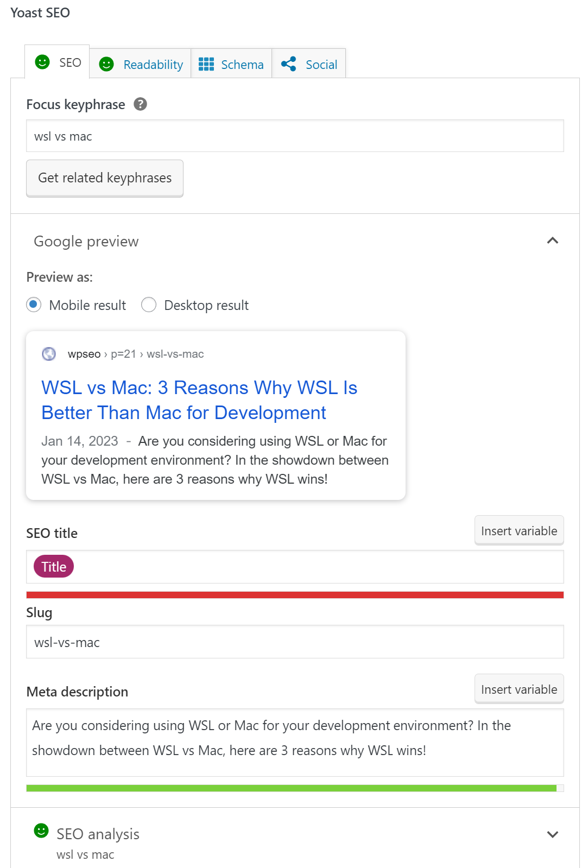
Task: Click the 'Google preview' heading text
Action: (x=86, y=242)
